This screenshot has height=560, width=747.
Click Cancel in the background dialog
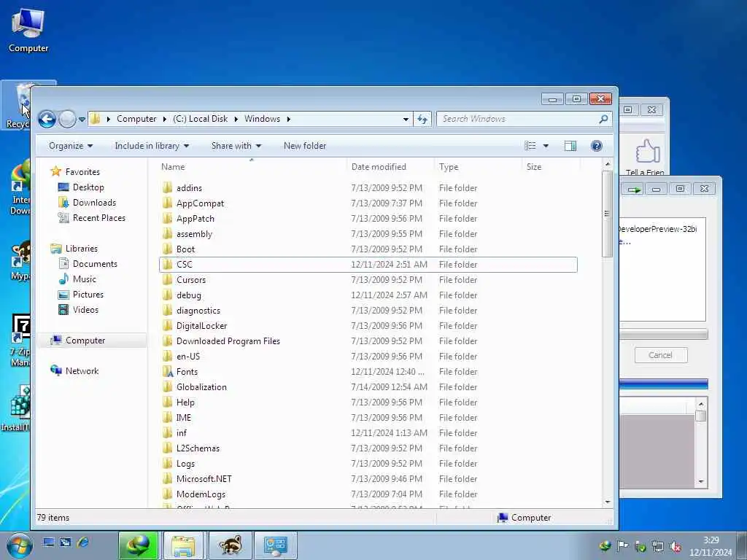[660, 355]
